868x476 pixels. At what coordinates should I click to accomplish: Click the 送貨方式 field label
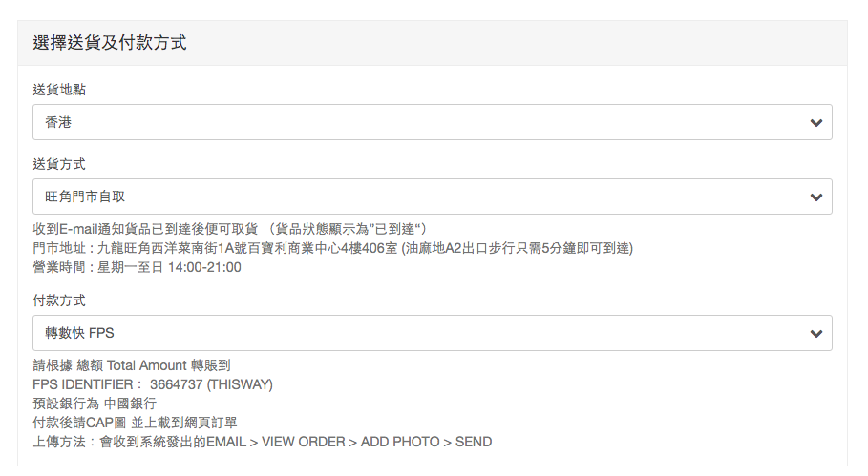pyautogui.click(x=59, y=164)
